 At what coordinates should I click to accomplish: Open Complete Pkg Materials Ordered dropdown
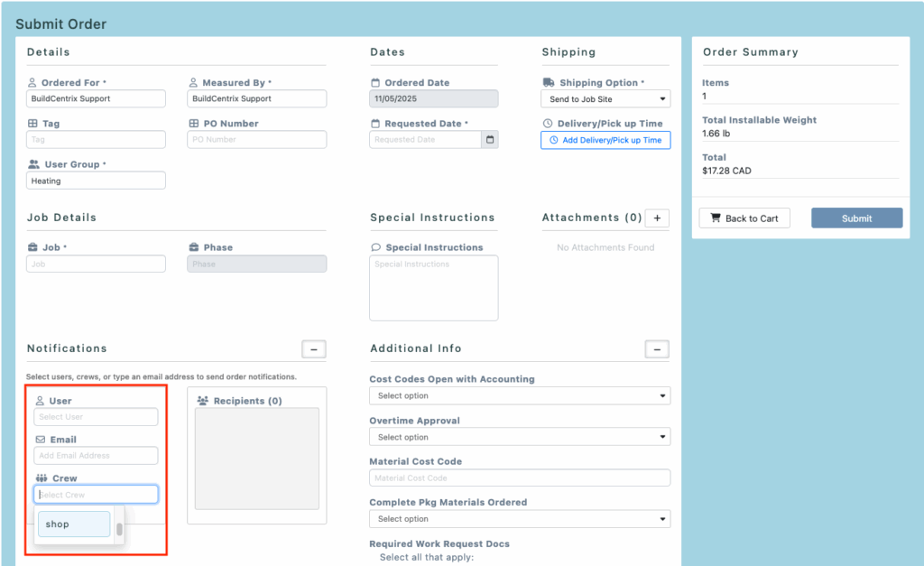tap(520, 519)
